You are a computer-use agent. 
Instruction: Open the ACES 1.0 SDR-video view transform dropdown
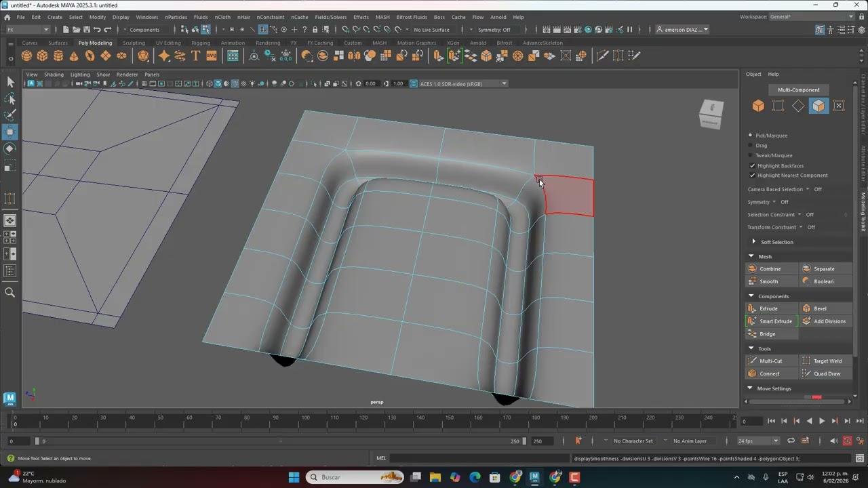463,84
